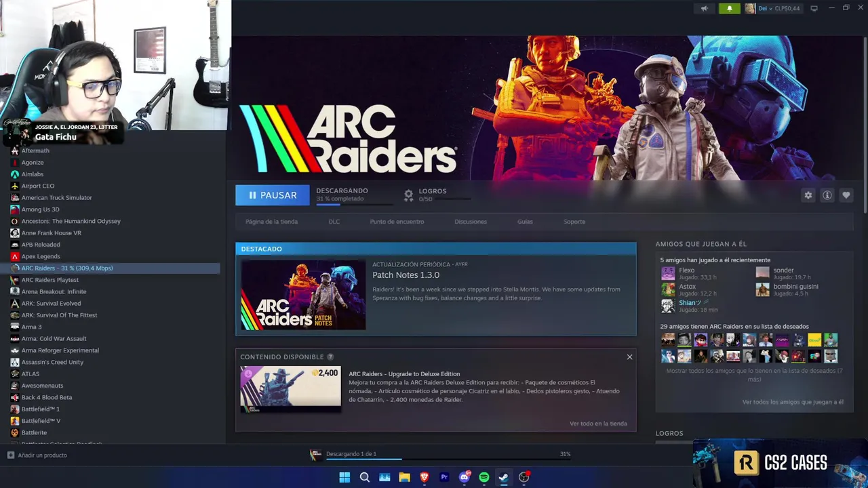Select Battlefield™ V in library
The height and width of the screenshot is (488, 868).
pos(41,421)
